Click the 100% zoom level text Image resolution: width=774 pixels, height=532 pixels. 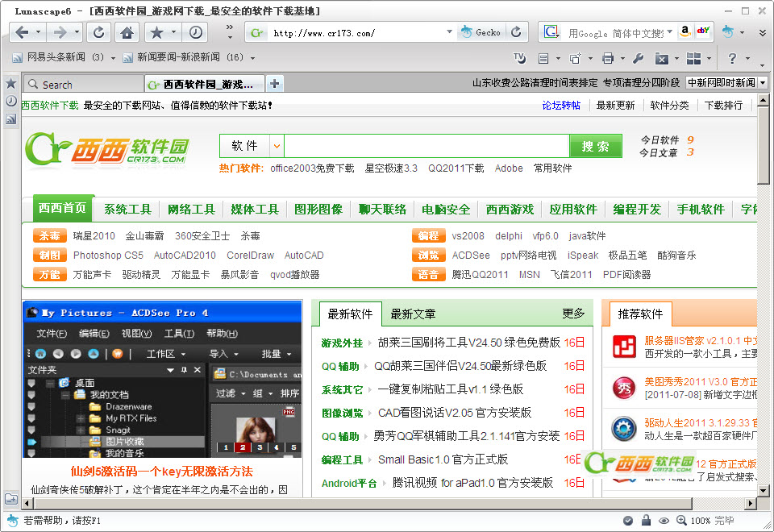(x=700, y=521)
